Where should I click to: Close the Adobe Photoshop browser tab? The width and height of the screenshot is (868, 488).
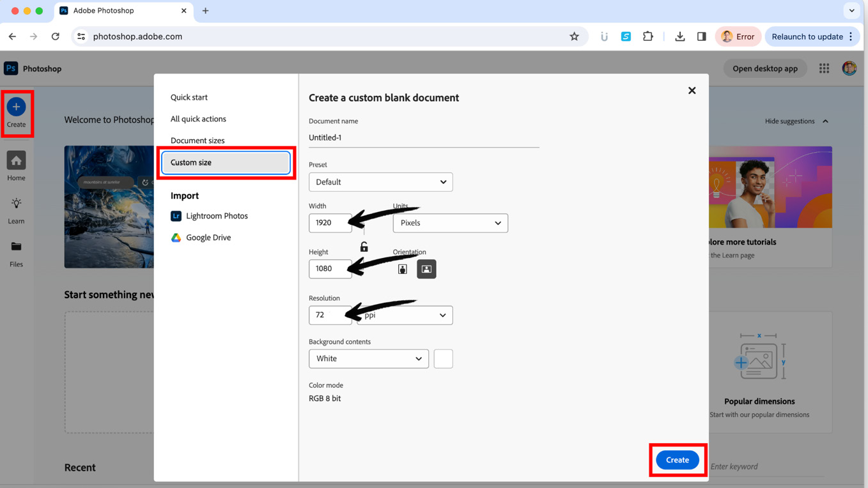(183, 11)
